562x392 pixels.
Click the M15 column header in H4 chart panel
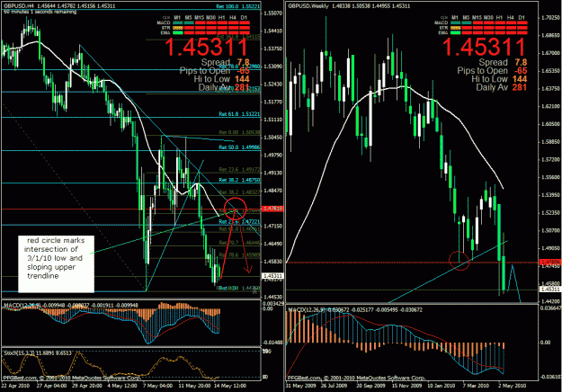pos(200,17)
